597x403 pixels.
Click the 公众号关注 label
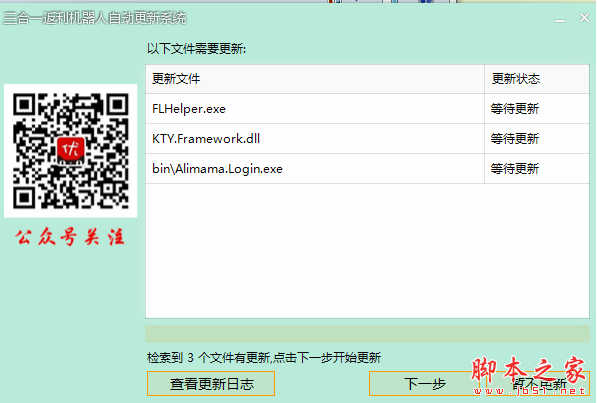tap(70, 237)
